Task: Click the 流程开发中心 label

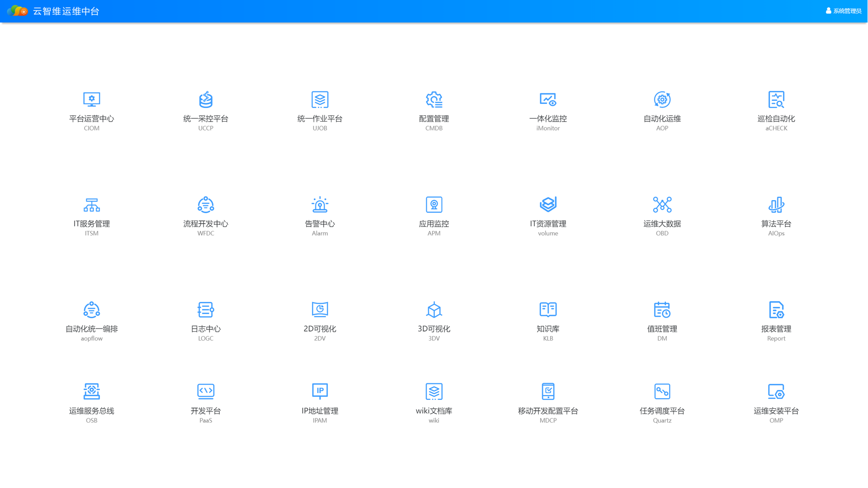Action: tap(206, 224)
